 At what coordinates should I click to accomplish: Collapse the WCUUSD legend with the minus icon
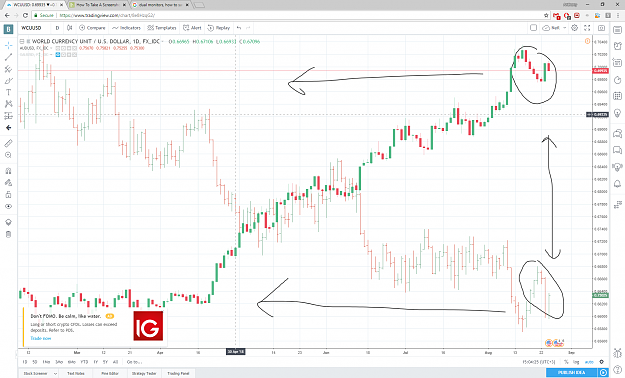[22, 41]
